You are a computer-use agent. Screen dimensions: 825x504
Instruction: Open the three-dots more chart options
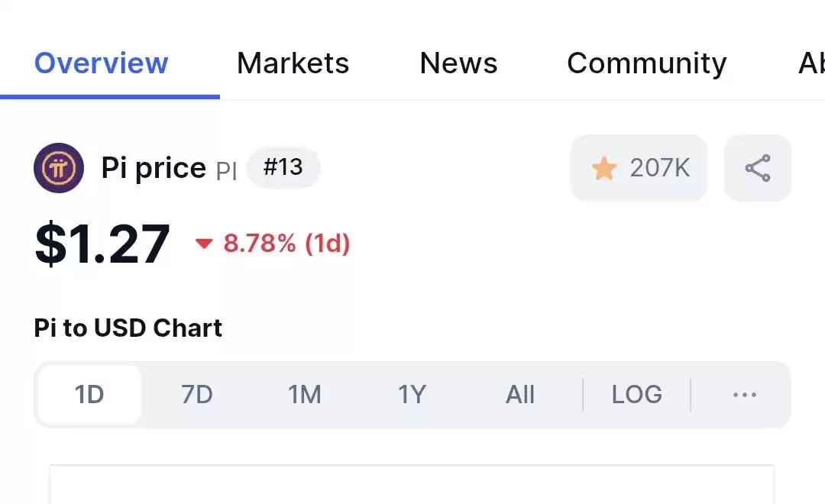pyautogui.click(x=745, y=395)
